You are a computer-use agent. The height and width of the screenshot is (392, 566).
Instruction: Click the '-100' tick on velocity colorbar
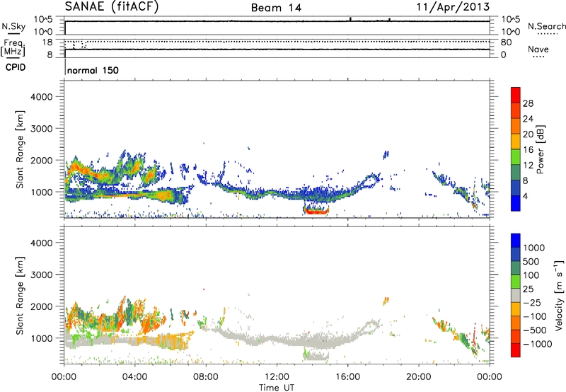535,316
